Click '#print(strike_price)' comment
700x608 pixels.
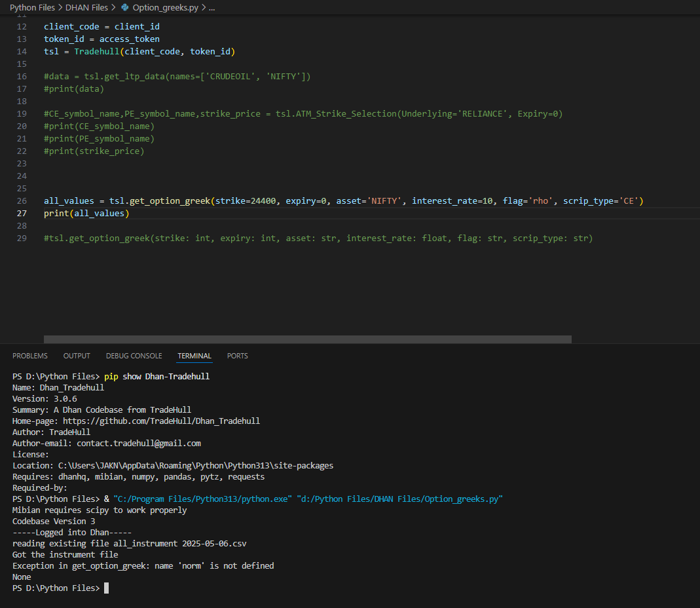[94, 151]
